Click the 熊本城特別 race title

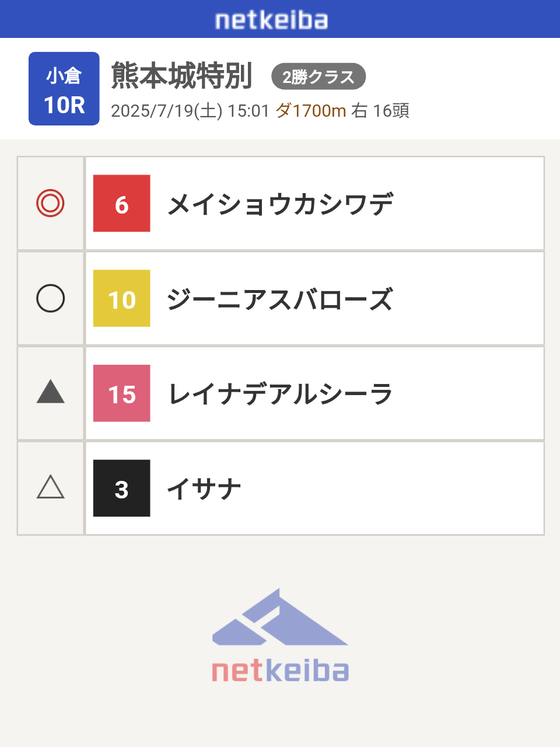pos(181,75)
